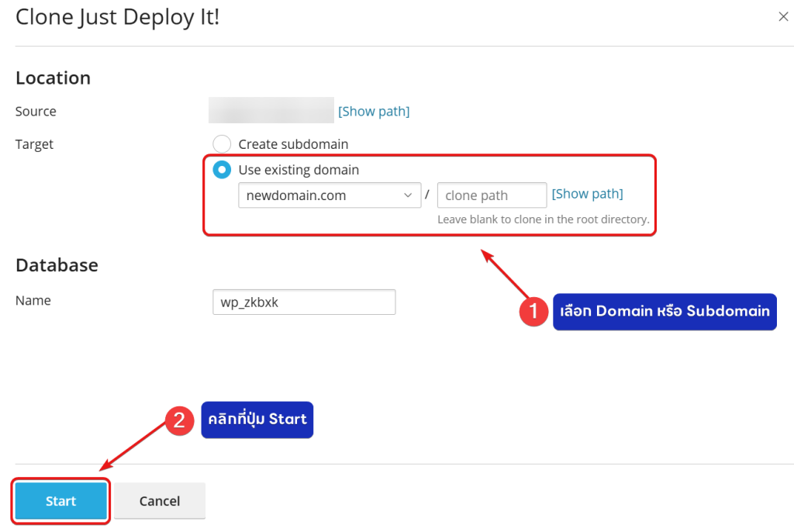This screenshot has height=532, width=794.
Task: Show path link next to Source
Action: (x=374, y=112)
